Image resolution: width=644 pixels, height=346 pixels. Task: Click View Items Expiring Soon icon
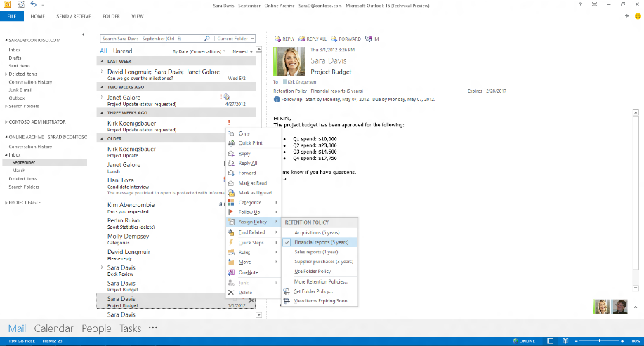(x=287, y=301)
